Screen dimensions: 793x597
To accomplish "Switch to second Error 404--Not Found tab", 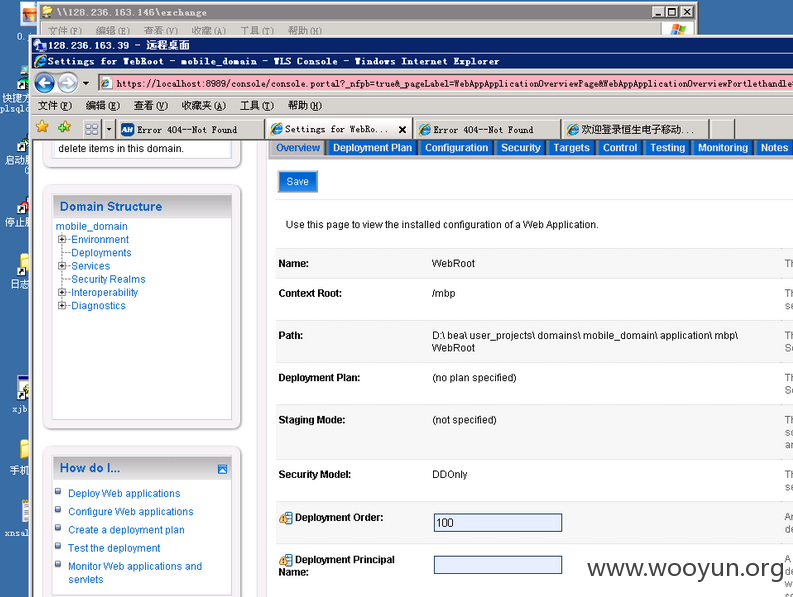I will 487,130.
